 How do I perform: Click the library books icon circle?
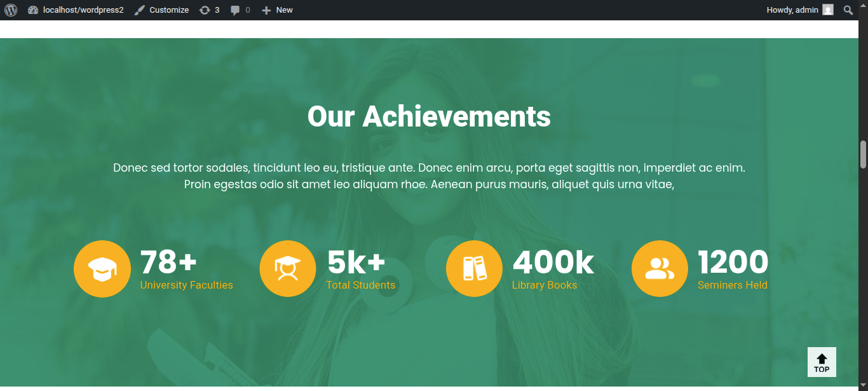point(474,269)
